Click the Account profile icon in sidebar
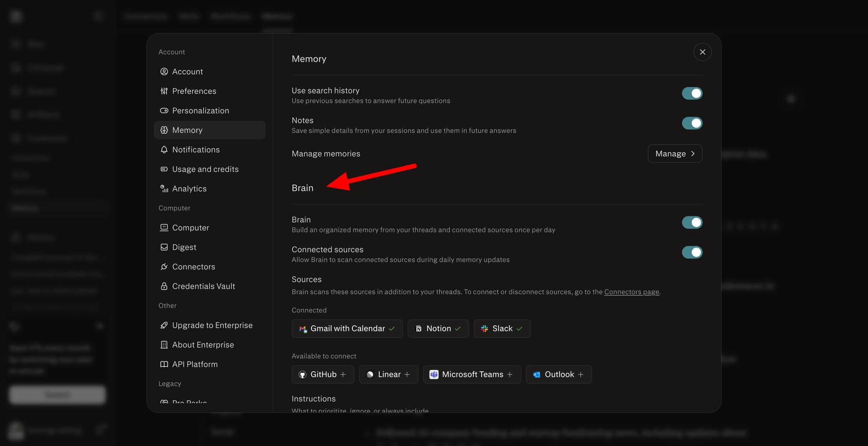Screen dimensions: 868x446 coord(164,72)
